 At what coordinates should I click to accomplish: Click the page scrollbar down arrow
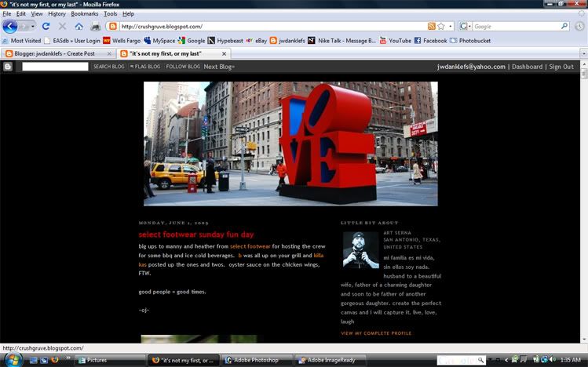(x=584, y=340)
